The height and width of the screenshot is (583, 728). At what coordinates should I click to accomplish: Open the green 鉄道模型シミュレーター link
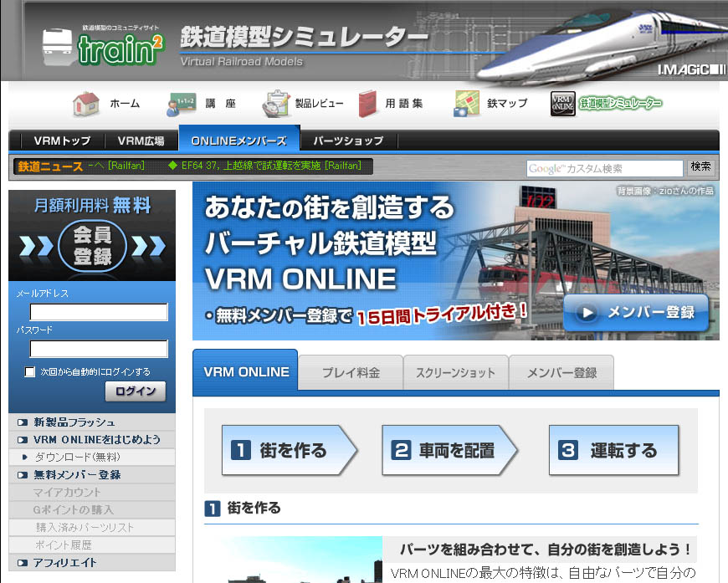pyautogui.click(x=621, y=104)
